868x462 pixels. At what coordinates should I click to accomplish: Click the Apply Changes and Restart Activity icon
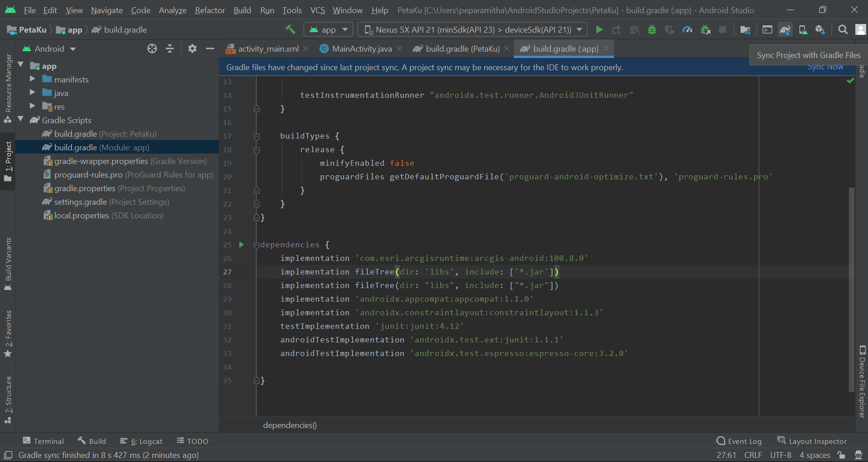point(616,29)
